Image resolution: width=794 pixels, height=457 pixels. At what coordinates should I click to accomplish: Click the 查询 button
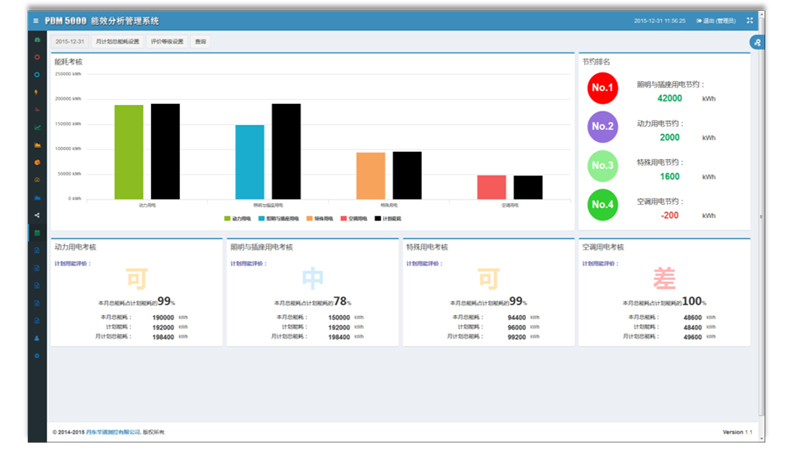pyautogui.click(x=201, y=42)
